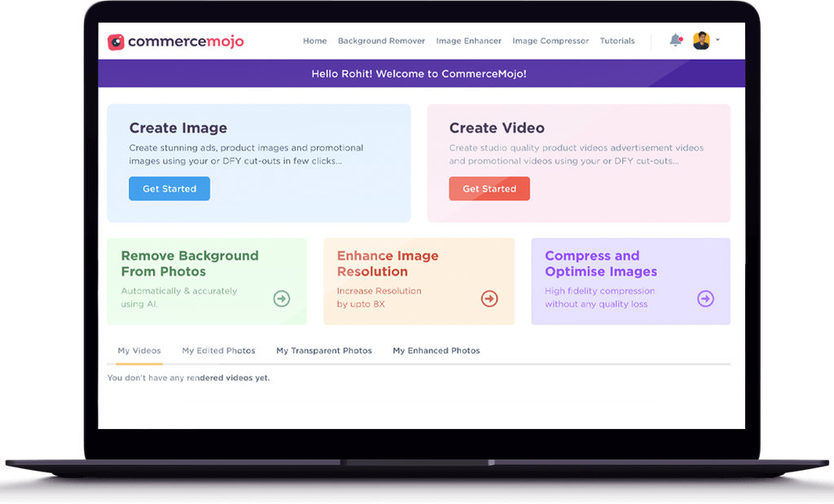The height and width of the screenshot is (504, 834).
Task: Click the Remove Background From Photos heading
Action: pos(190,264)
